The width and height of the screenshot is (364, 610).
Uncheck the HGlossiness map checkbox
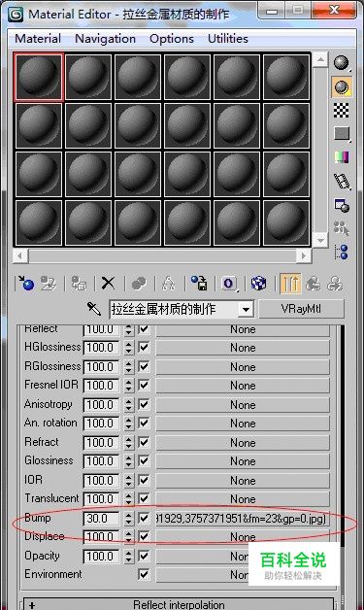point(144,347)
